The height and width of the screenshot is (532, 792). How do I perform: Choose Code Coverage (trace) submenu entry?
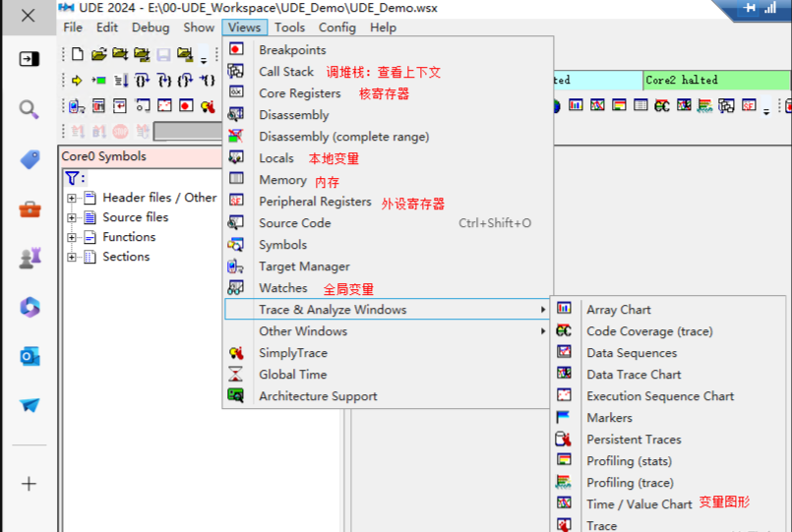[668, 331]
